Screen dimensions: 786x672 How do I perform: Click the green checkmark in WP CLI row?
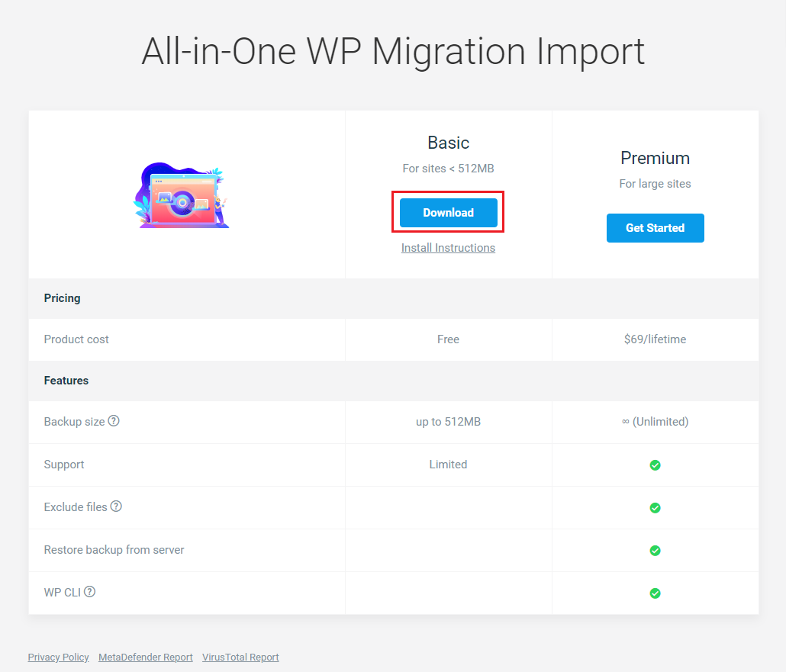tap(655, 593)
